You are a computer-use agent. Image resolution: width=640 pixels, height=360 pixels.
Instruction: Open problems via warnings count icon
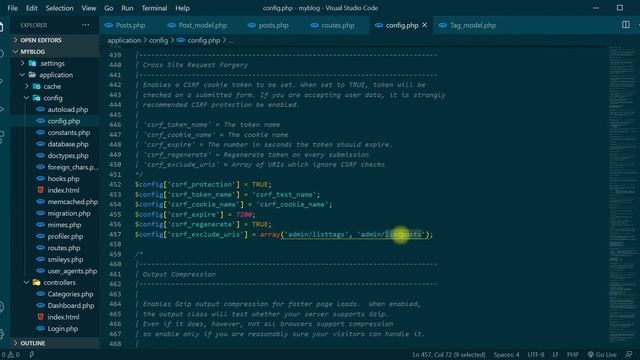(x=11, y=355)
